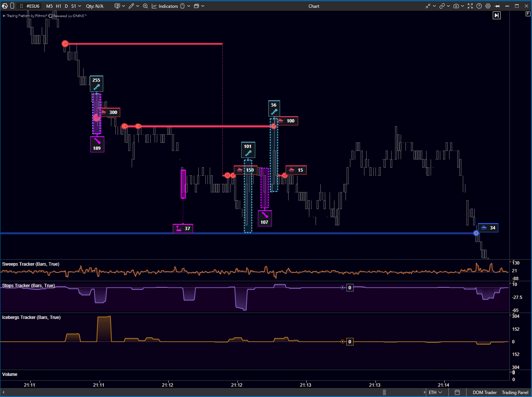Image resolution: width=532 pixels, height=397 pixels.
Task: Select the Sweeps Tracker indicator label
Action: click(31, 264)
